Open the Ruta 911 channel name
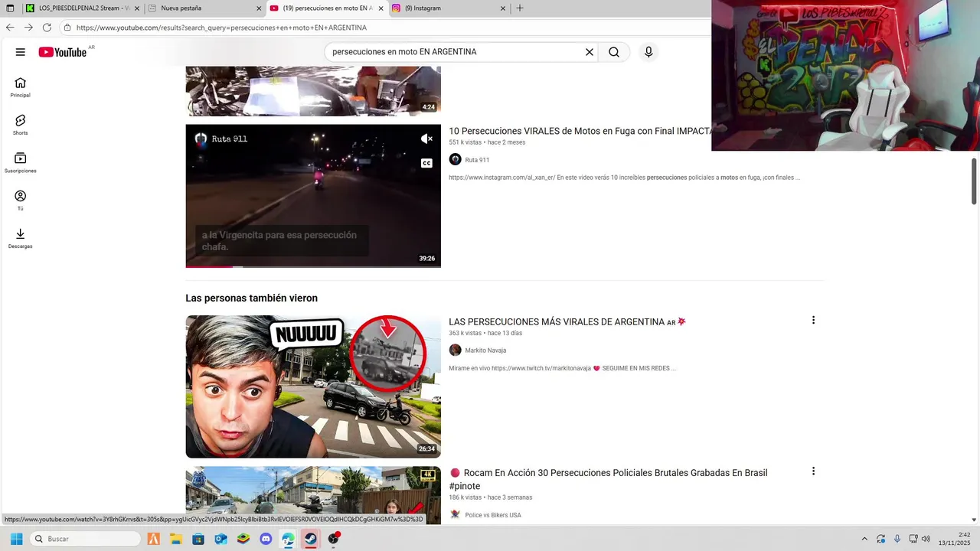Viewport: 980px width, 551px height. (x=477, y=160)
